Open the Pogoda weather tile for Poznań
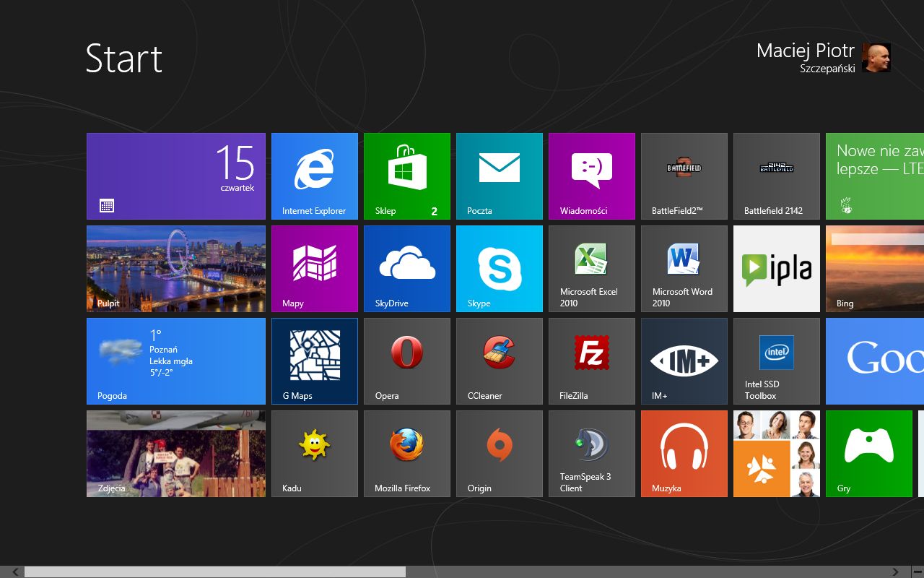The image size is (924, 578). pos(176,361)
